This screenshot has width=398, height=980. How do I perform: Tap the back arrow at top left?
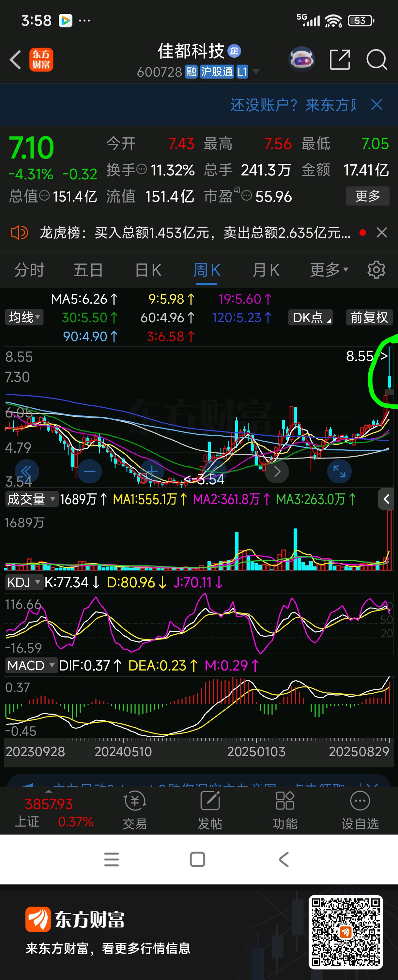(15, 60)
